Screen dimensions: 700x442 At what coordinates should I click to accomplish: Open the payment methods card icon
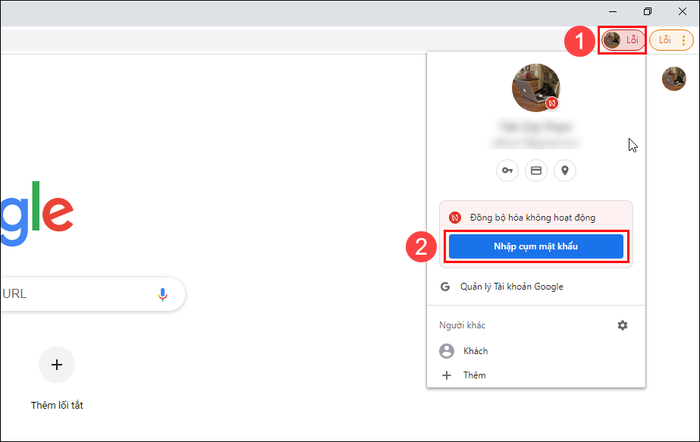pyautogui.click(x=536, y=171)
